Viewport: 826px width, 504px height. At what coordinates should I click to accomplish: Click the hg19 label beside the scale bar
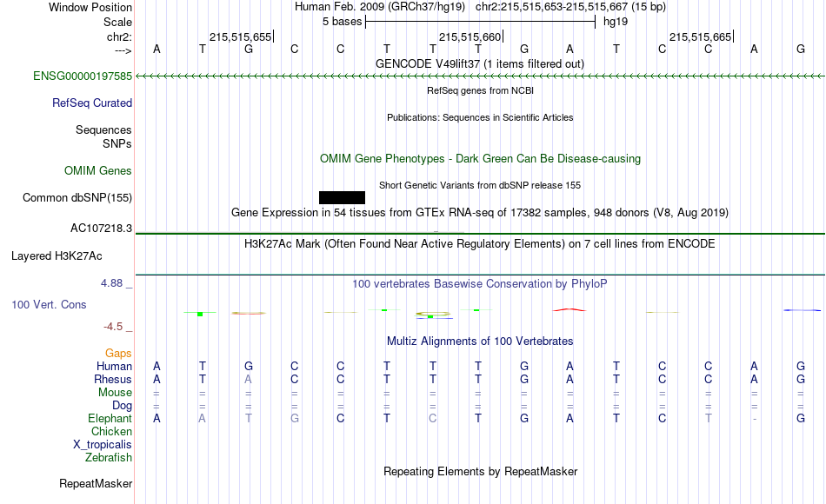[x=616, y=22]
